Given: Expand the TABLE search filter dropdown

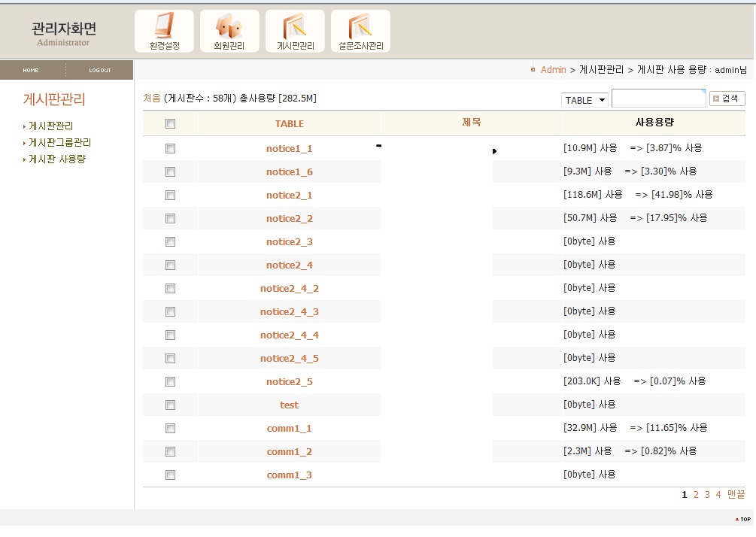Looking at the screenshot, I should pyautogui.click(x=584, y=100).
